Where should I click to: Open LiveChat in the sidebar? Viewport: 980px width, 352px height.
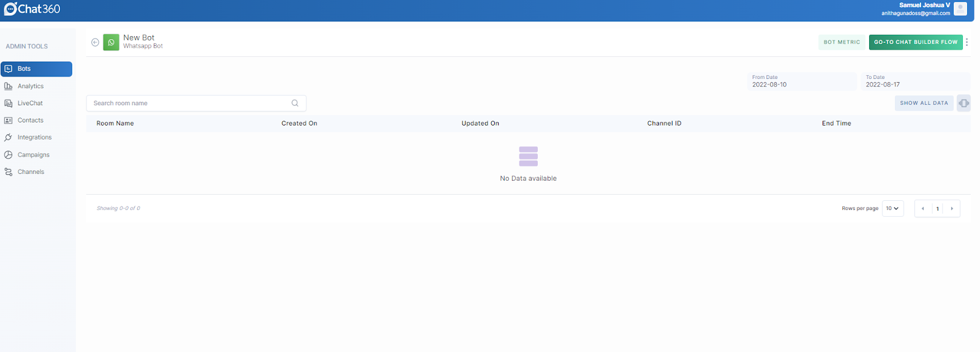point(36,103)
